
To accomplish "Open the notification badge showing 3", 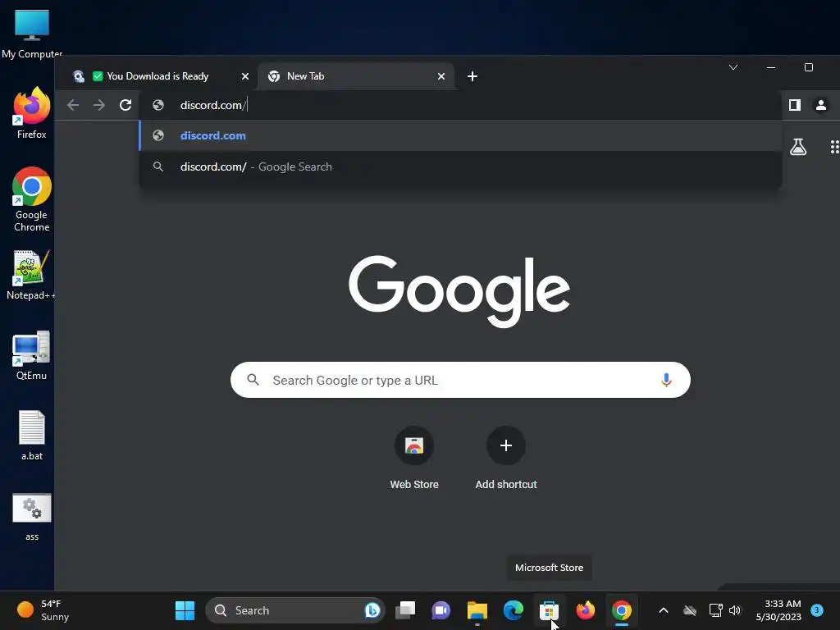I will pos(817,609).
